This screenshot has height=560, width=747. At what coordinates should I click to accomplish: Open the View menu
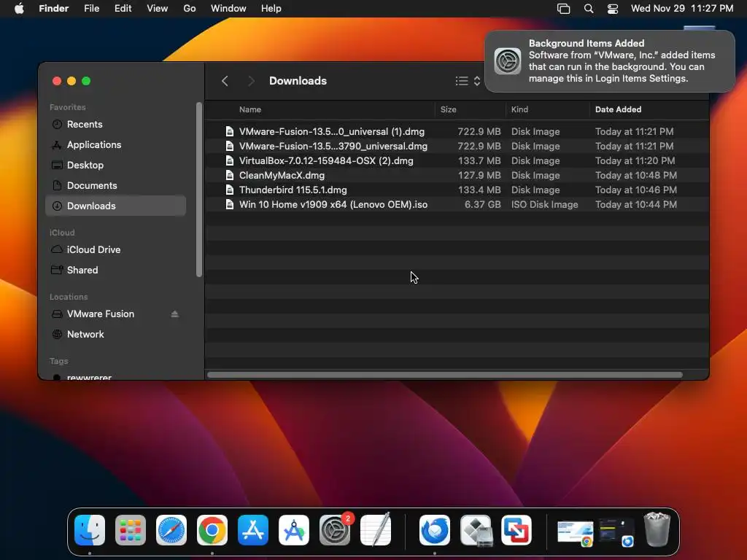coord(158,9)
